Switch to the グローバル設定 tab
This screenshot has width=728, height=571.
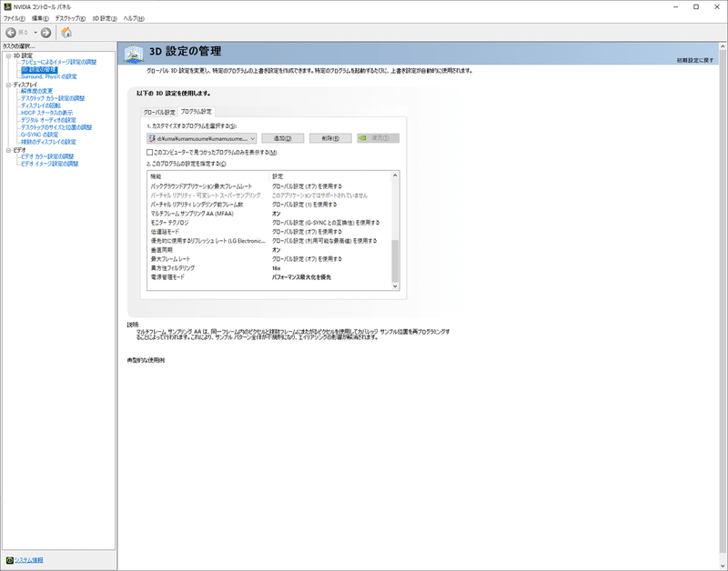coord(159,112)
